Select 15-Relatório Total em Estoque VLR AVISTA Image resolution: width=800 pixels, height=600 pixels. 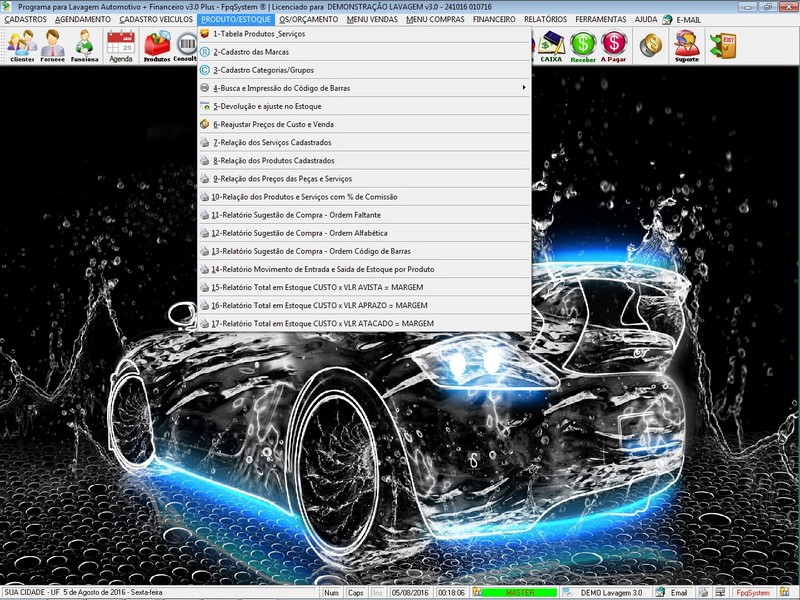[x=364, y=287]
